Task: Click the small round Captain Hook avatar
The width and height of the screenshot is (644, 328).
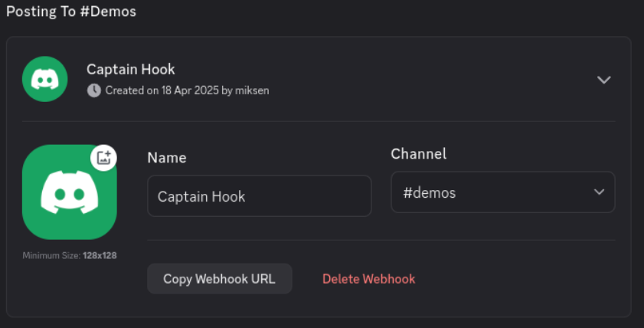Action: (x=44, y=79)
